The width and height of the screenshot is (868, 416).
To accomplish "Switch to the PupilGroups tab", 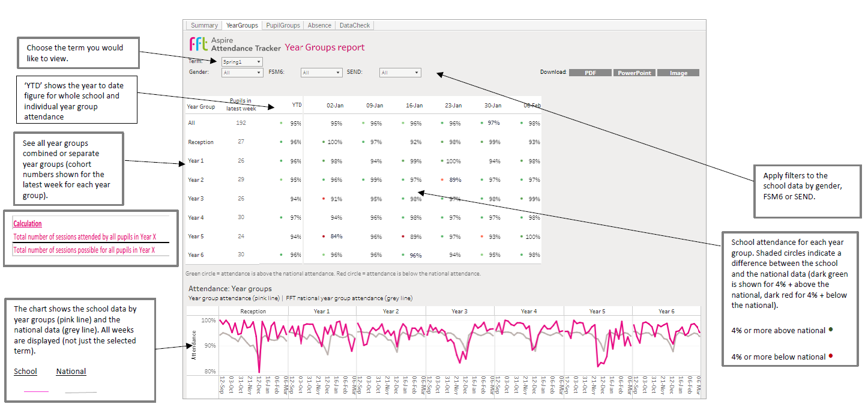I will coord(283,25).
